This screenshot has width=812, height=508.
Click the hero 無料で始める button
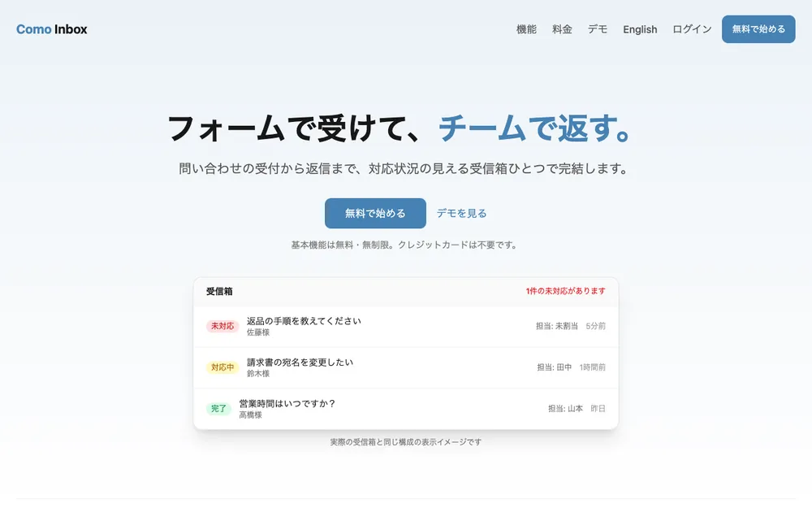click(375, 213)
